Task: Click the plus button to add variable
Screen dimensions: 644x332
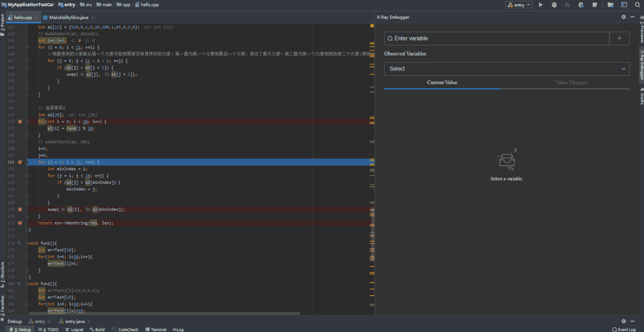Action: 619,38
